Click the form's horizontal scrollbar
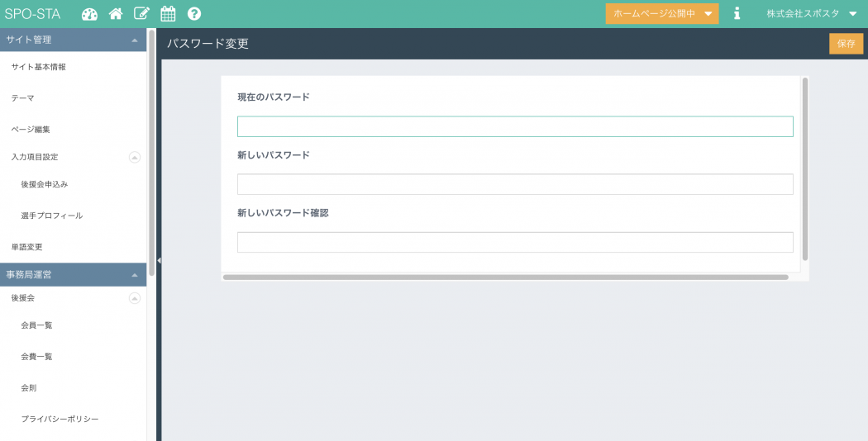Image resolution: width=868 pixels, height=441 pixels. [505, 277]
